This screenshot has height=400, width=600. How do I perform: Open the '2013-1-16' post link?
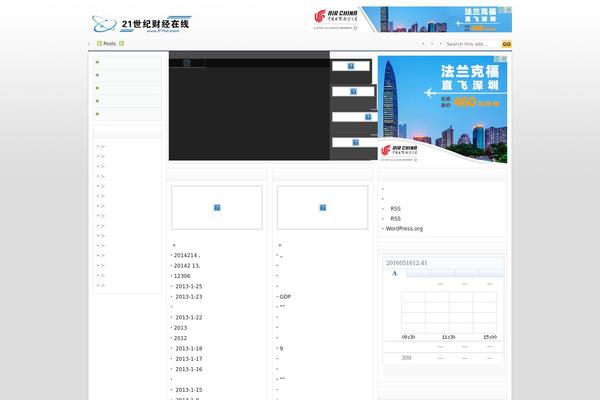(189, 369)
